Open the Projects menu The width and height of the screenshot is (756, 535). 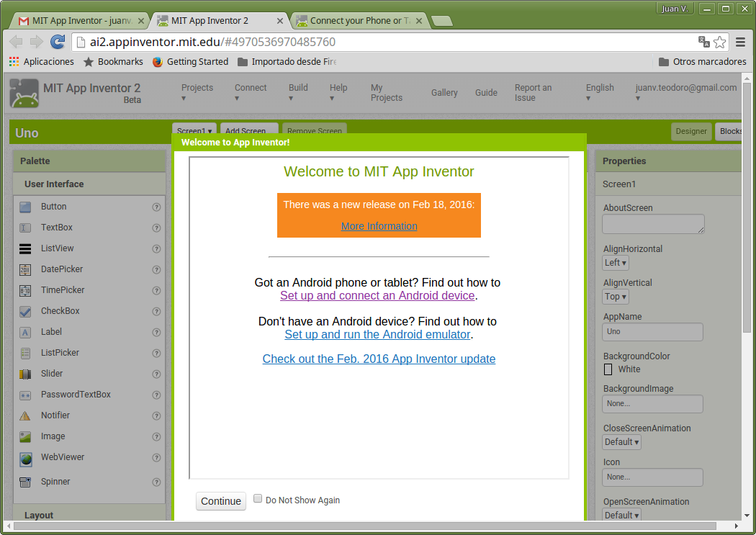coord(197,93)
